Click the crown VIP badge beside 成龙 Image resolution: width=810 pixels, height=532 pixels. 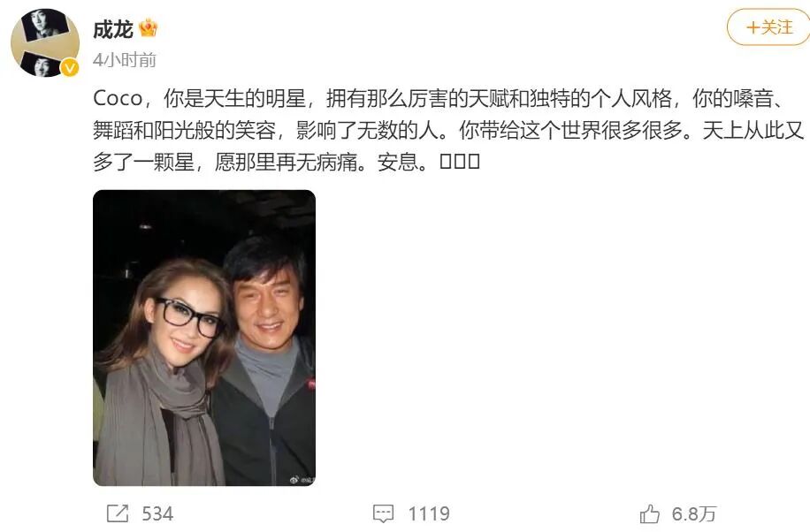(x=148, y=28)
